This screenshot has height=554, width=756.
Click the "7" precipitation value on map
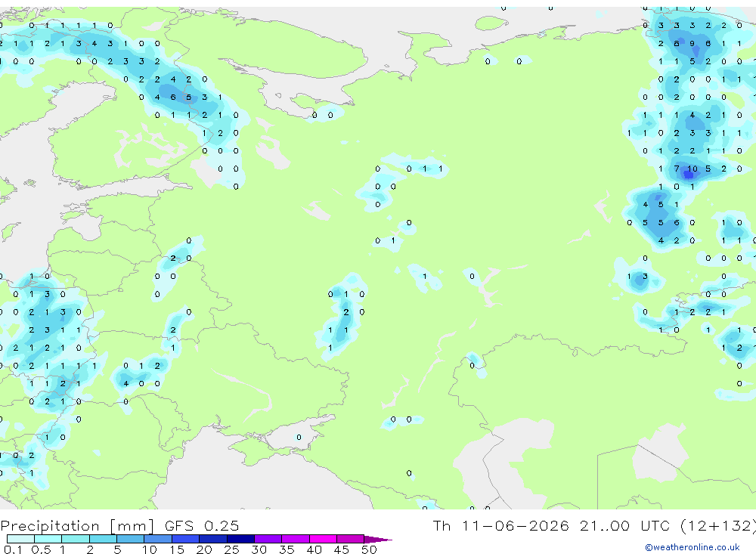pos(677,169)
